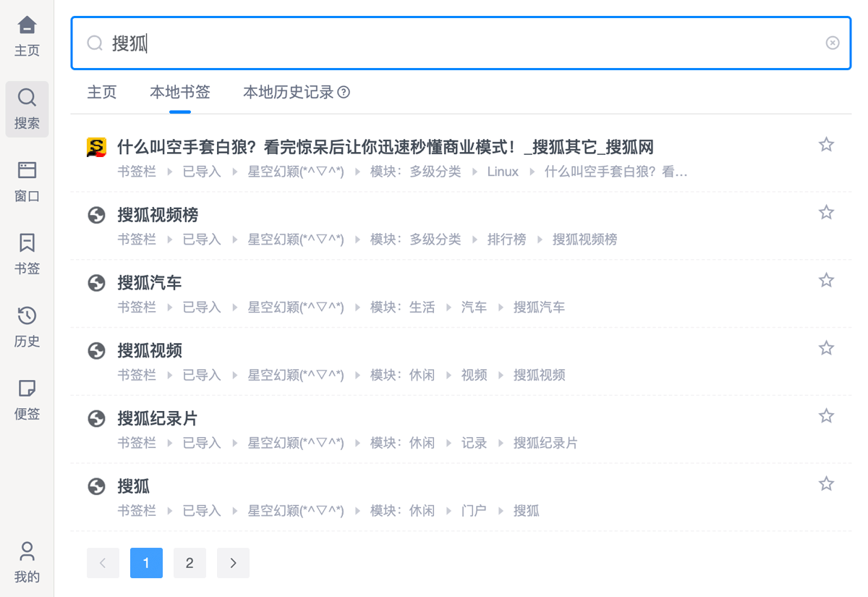Click the help icon beside 本地历史记录

pos(344,92)
